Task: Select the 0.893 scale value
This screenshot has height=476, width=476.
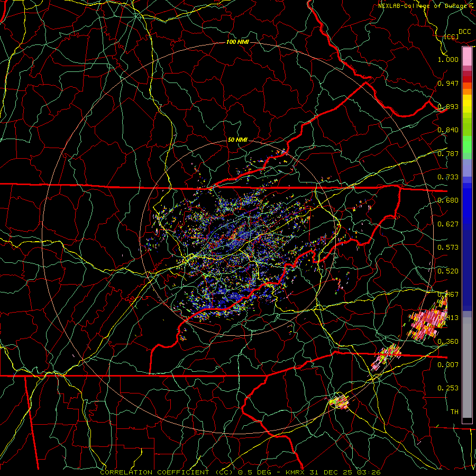Action: [x=448, y=106]
